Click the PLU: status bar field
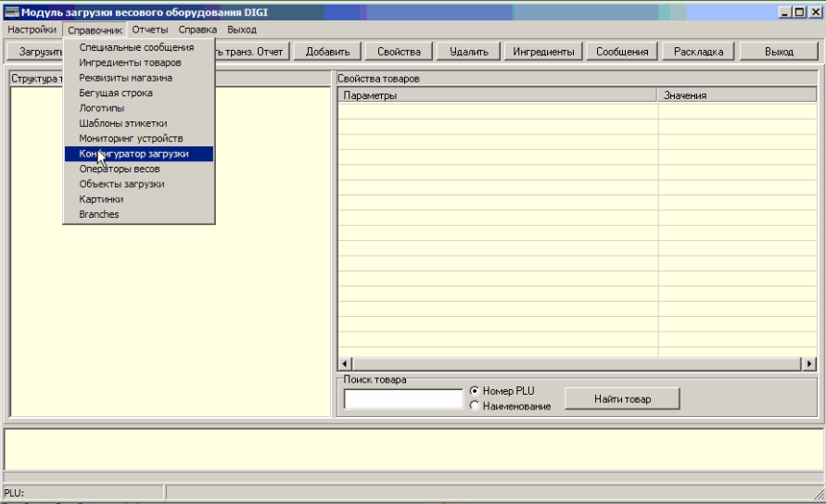The image size is (826, 504). pyautogui.click(x=83, y=493)
